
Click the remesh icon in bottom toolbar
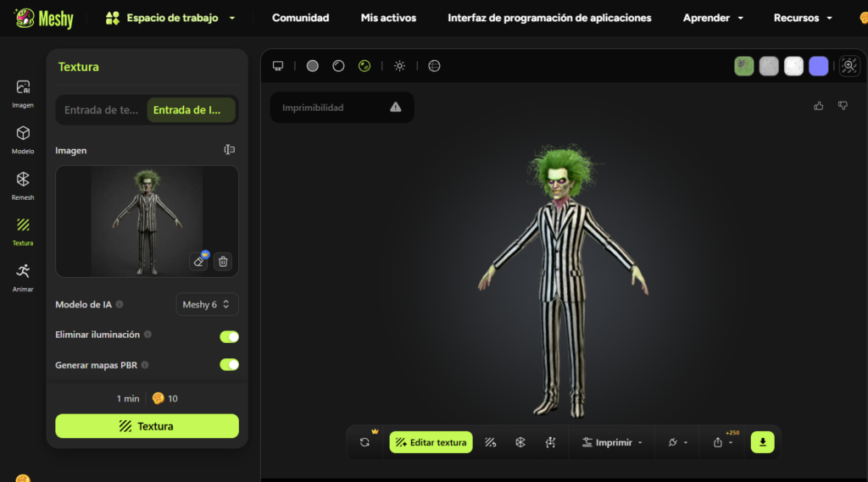[520, 442]
